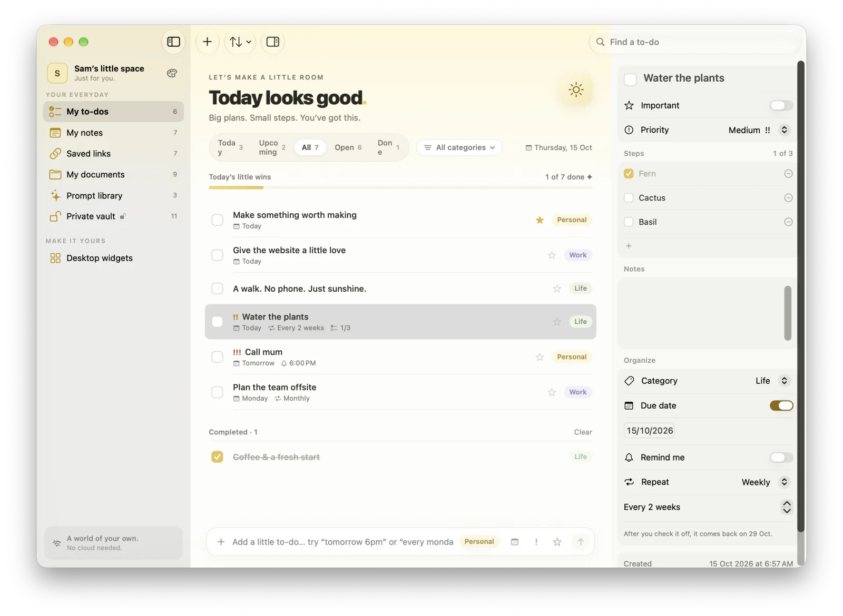
Task: Click the sun icon in the header
Action: coord(576,90)
